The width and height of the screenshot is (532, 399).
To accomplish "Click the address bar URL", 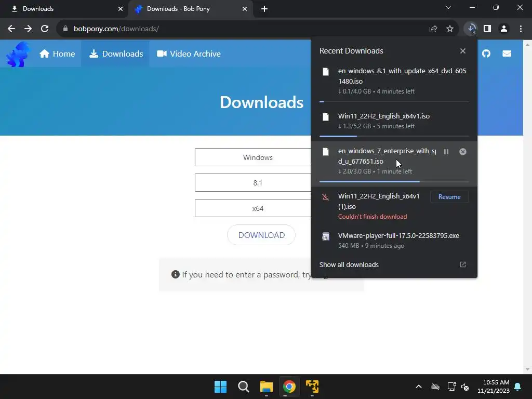I will (x=116, y=29).
